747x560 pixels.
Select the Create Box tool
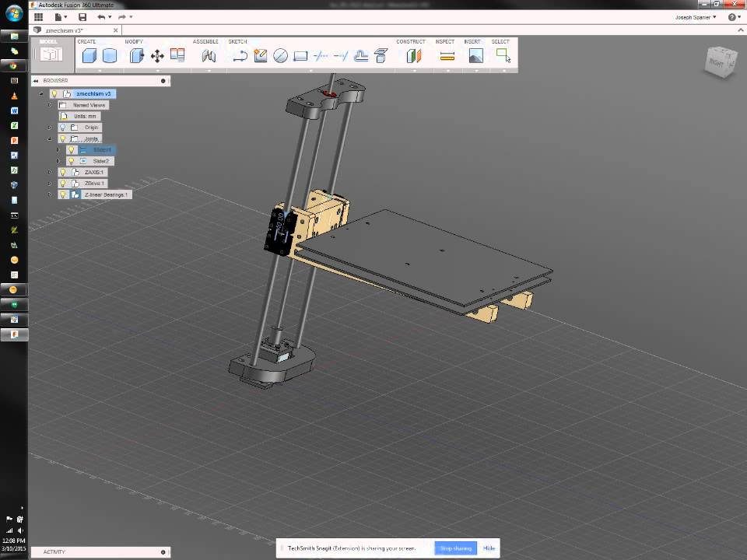click(89, 56)
